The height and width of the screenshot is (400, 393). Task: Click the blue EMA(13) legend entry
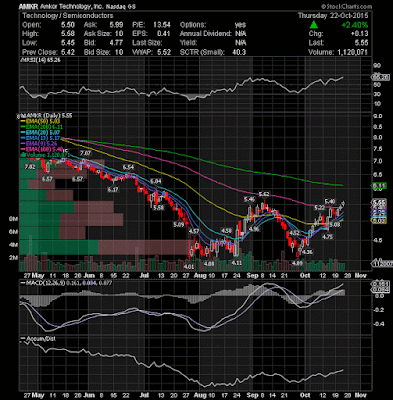[40, 138]
